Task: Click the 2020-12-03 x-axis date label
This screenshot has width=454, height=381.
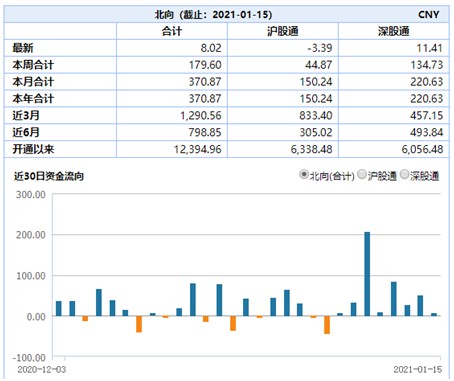Action: [x=42, y=369]
